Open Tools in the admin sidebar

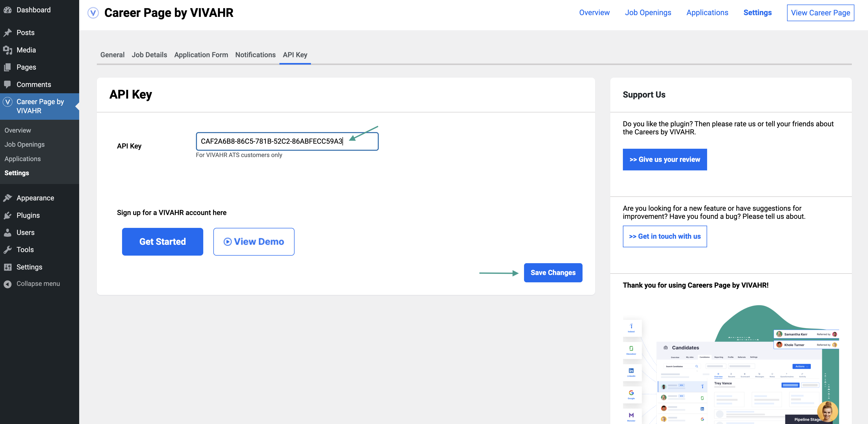(x=25, y=250)
